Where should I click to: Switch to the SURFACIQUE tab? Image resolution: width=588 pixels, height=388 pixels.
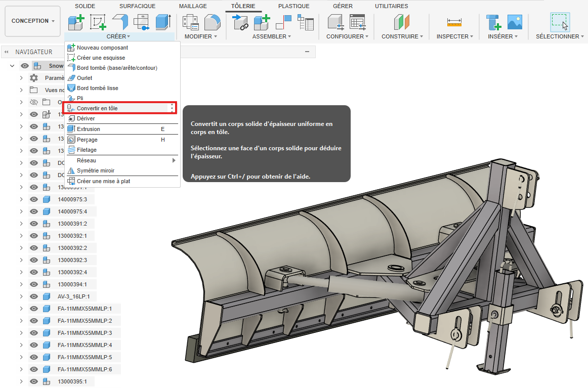click(x=137, y=6)
